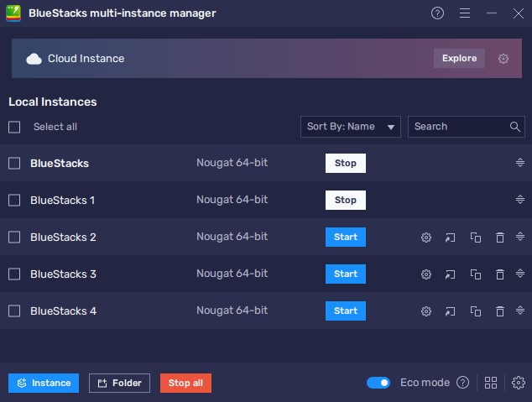The image size is (532, 402).
Task: Open Eco mode help icon
Action: [463, 383]
